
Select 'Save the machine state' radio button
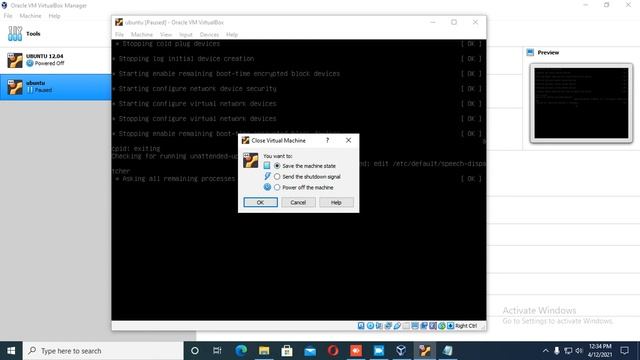pos(277,166)
